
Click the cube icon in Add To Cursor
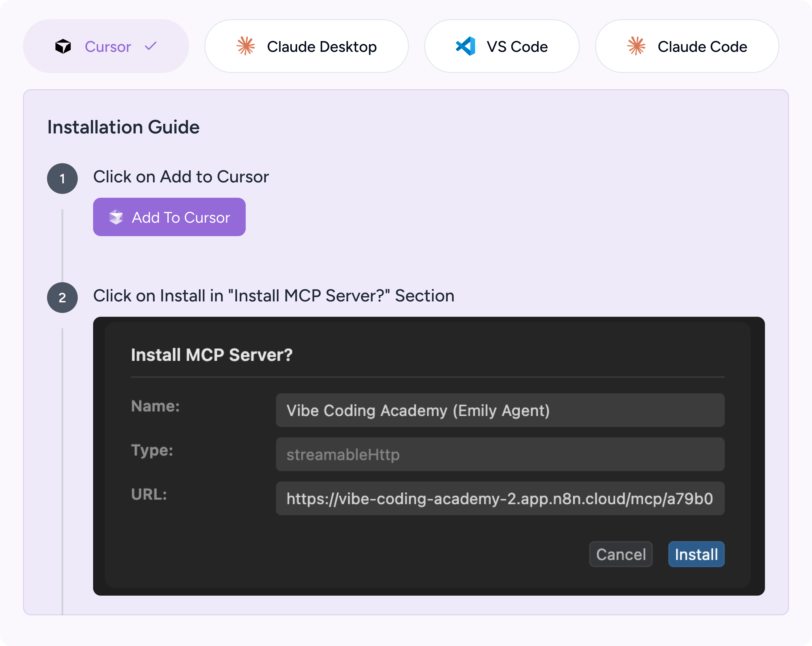(116, 217)
